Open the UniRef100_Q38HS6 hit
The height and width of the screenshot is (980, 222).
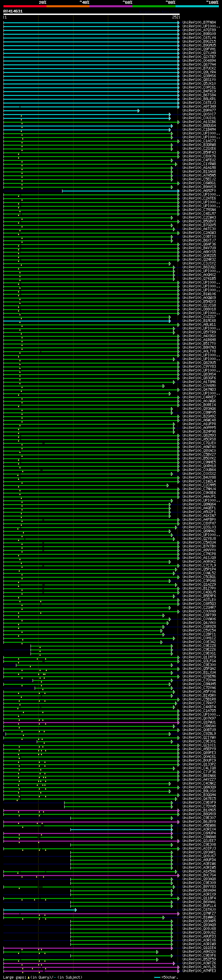coord(199,76)
